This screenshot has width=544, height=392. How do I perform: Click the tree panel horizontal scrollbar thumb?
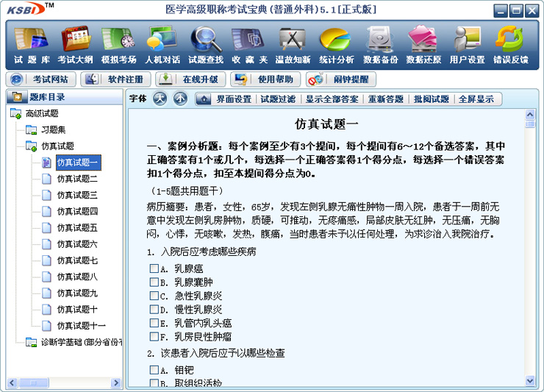33,382
